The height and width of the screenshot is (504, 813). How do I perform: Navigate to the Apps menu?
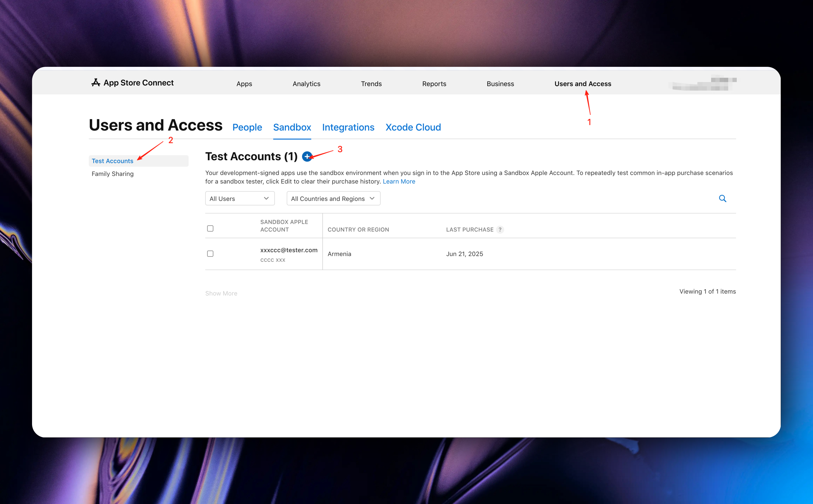click(244, 84)
